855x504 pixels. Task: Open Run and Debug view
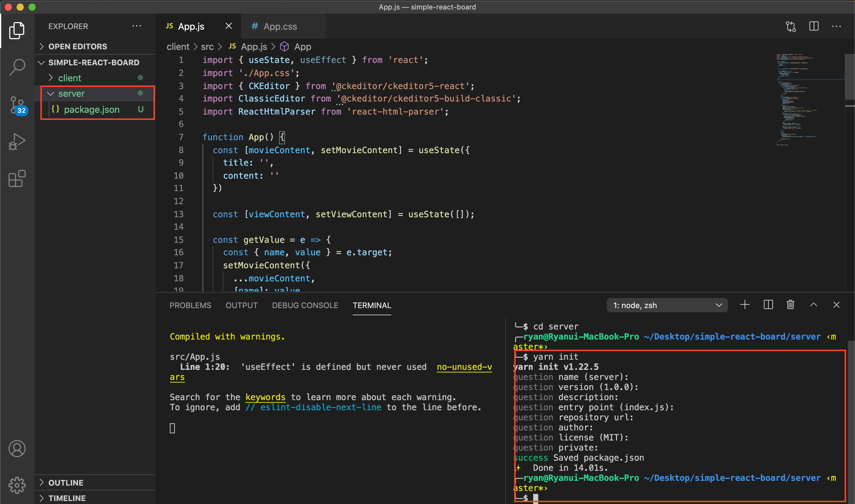click(17, 142)
